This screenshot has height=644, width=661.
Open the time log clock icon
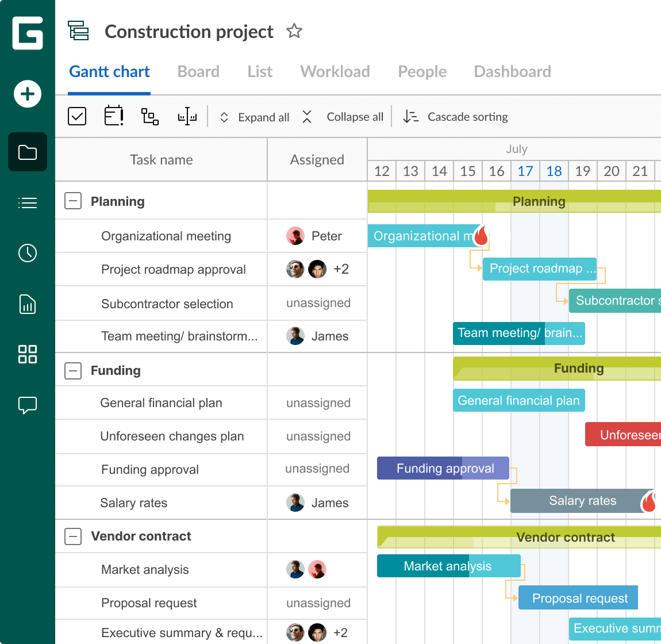28,253
